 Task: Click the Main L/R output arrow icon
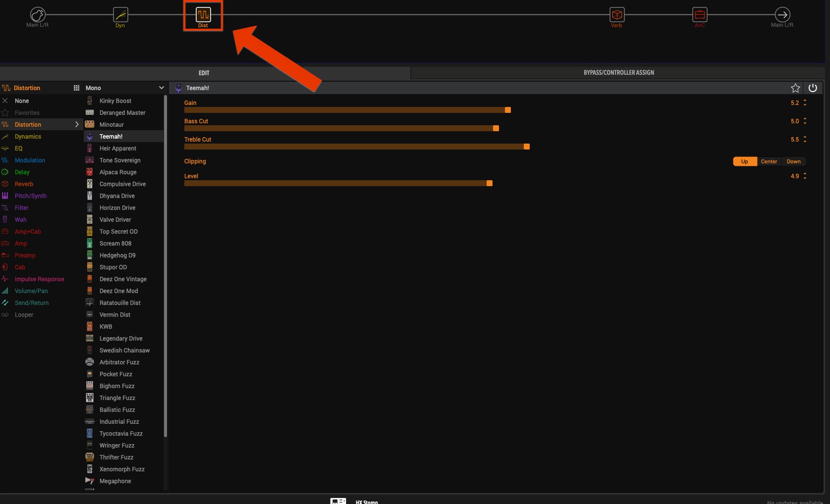pyautogui.click(x=782, y=15)
